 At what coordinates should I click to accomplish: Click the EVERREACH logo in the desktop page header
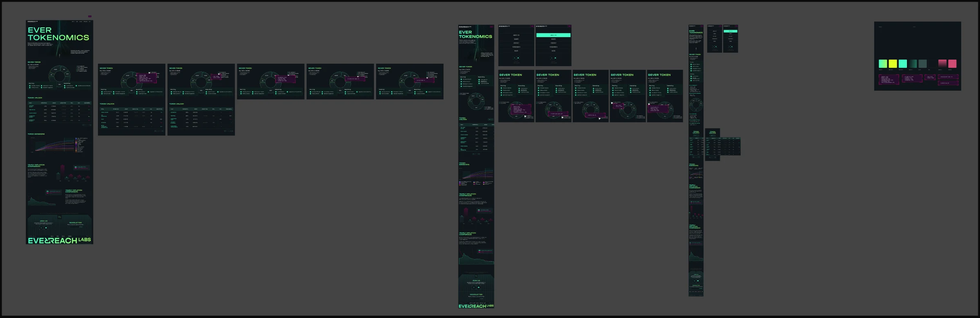point(32,22)
